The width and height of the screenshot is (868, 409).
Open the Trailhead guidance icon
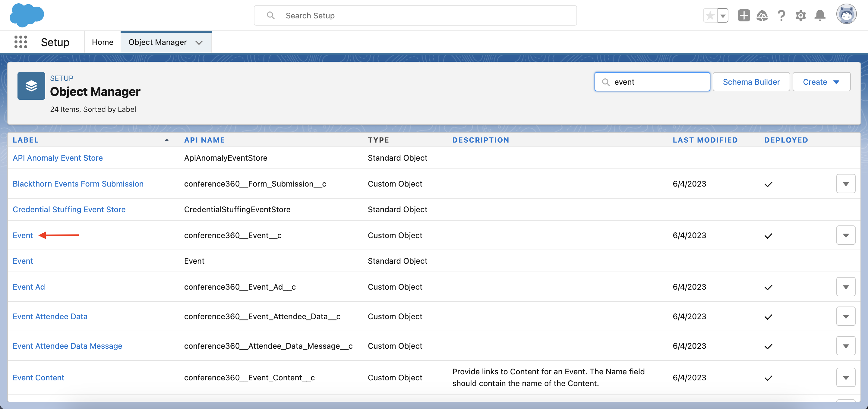(x=762, y=15)
